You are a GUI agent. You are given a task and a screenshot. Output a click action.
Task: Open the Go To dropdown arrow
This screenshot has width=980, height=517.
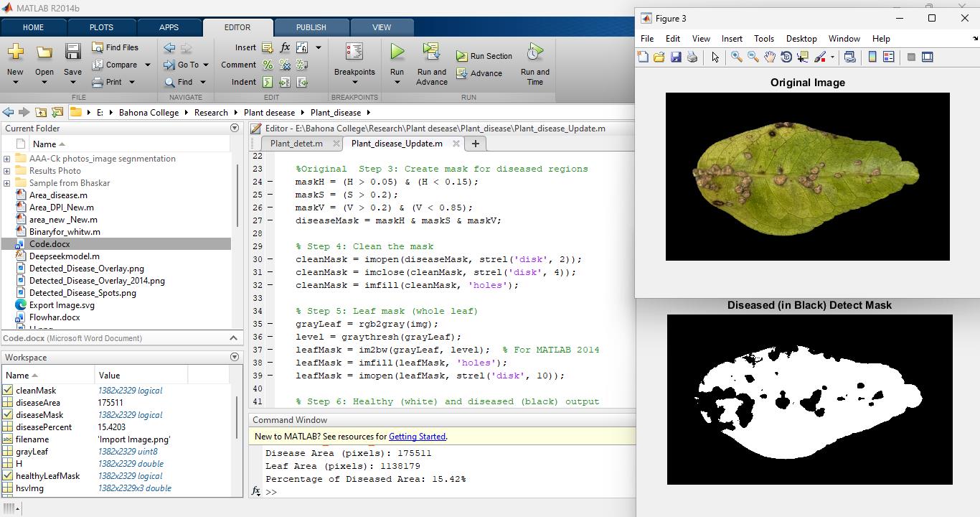(205, 65)
